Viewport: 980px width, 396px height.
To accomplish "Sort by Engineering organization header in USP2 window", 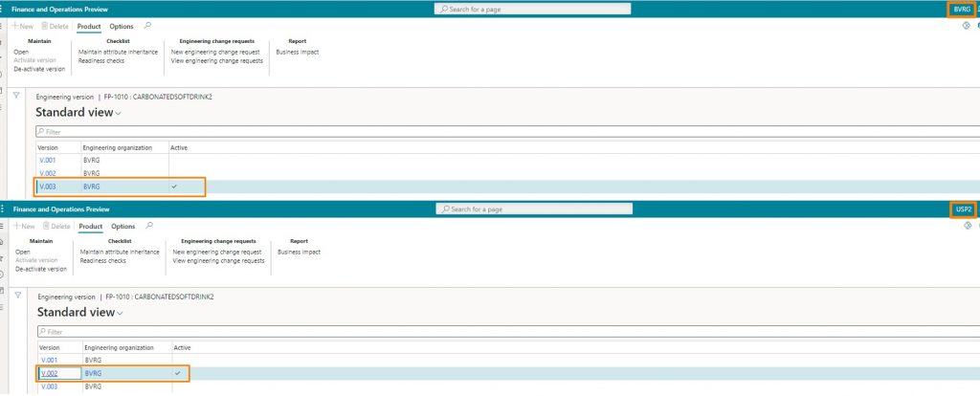I will 120,347.
